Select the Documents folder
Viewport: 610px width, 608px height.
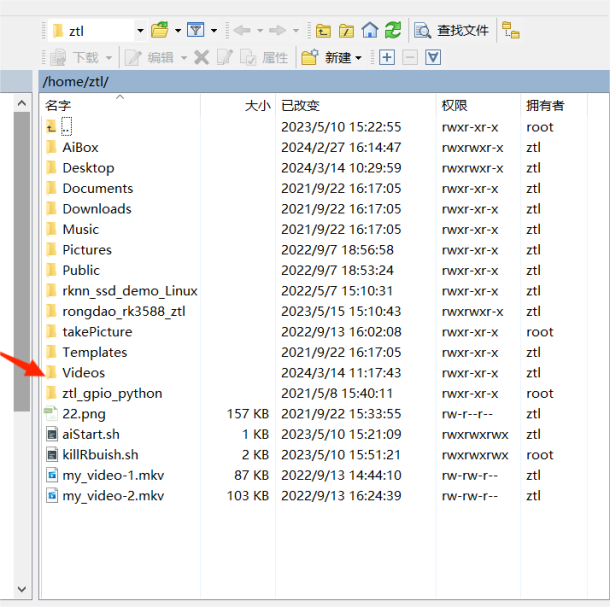coord(98,189)
